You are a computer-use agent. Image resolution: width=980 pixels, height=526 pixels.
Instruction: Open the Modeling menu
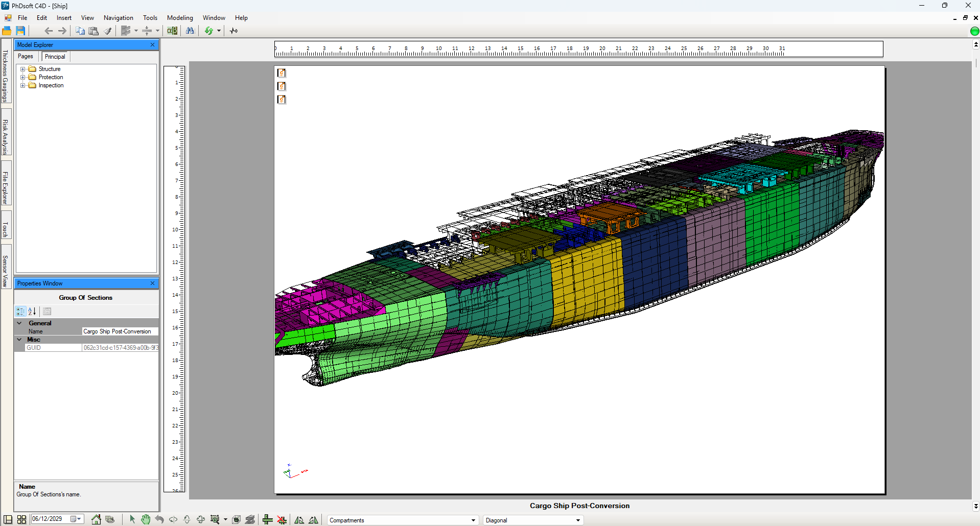(180, 18)
